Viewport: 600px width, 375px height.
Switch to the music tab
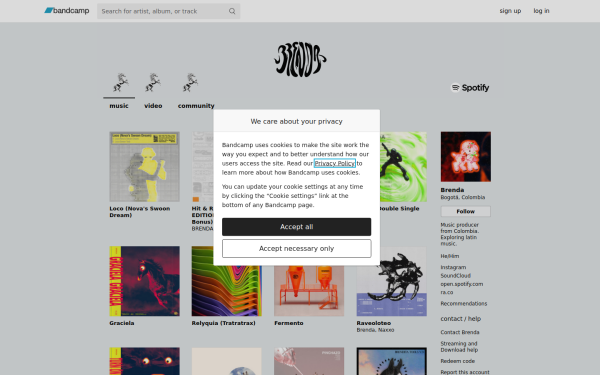pos(119,106)
